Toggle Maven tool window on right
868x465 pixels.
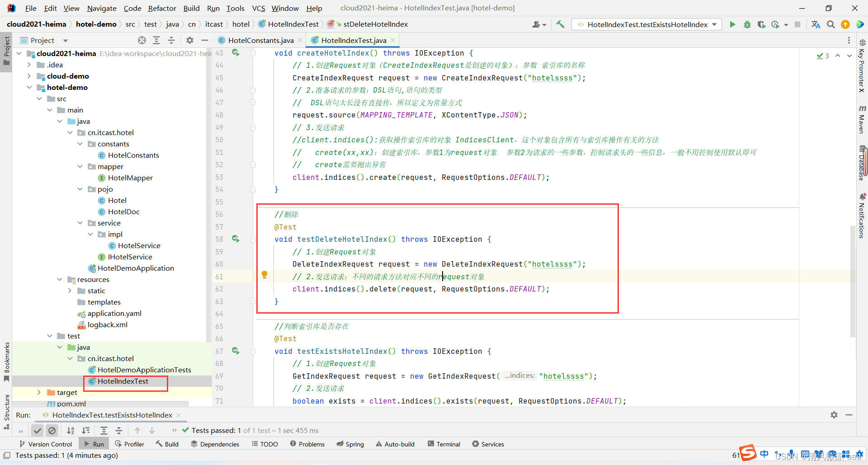tap(862, 119)
